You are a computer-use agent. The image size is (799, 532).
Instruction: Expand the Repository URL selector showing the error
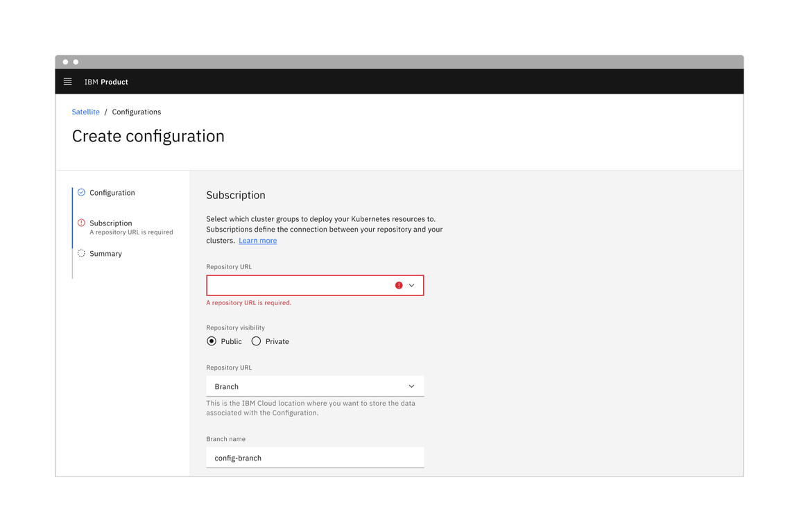pos(314,284)
